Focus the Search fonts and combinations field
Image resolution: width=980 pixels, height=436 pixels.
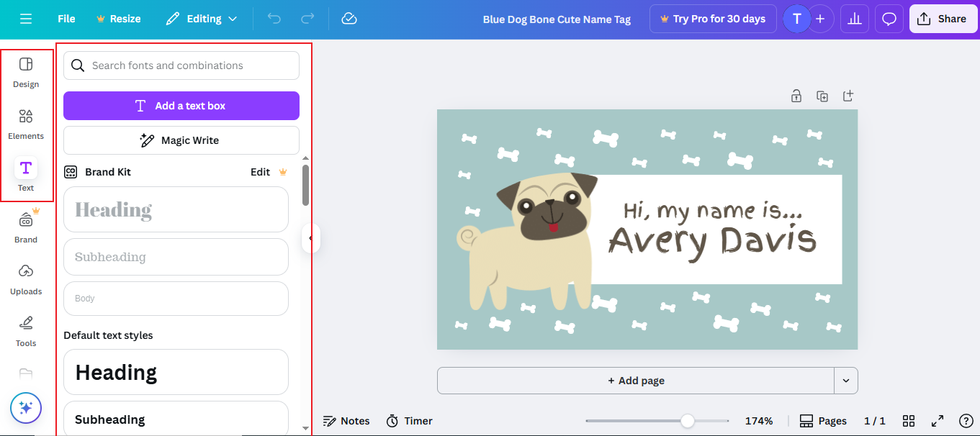[x=181, y=65]
